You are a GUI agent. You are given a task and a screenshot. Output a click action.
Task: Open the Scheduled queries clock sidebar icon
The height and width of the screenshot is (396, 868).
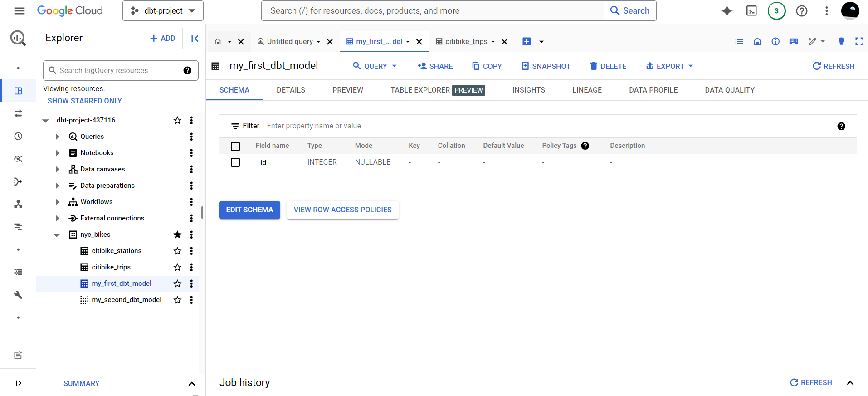(18, 136)
